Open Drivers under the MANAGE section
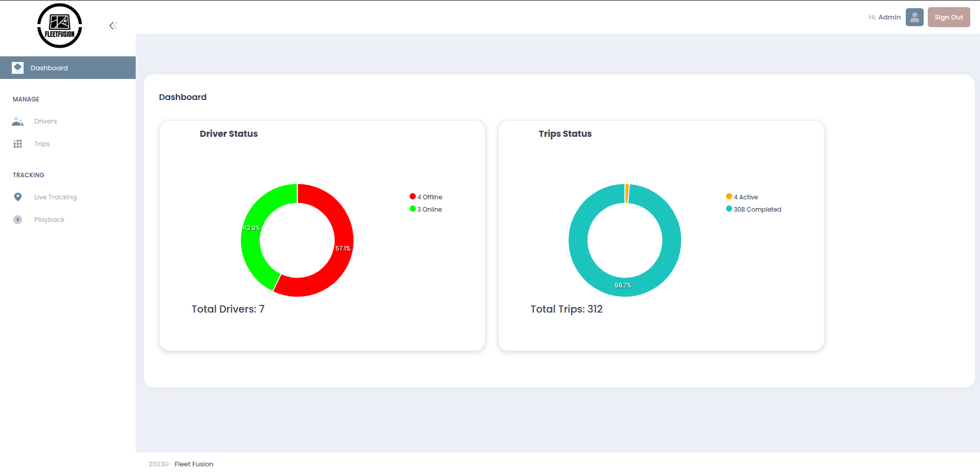 click(45, 121)
